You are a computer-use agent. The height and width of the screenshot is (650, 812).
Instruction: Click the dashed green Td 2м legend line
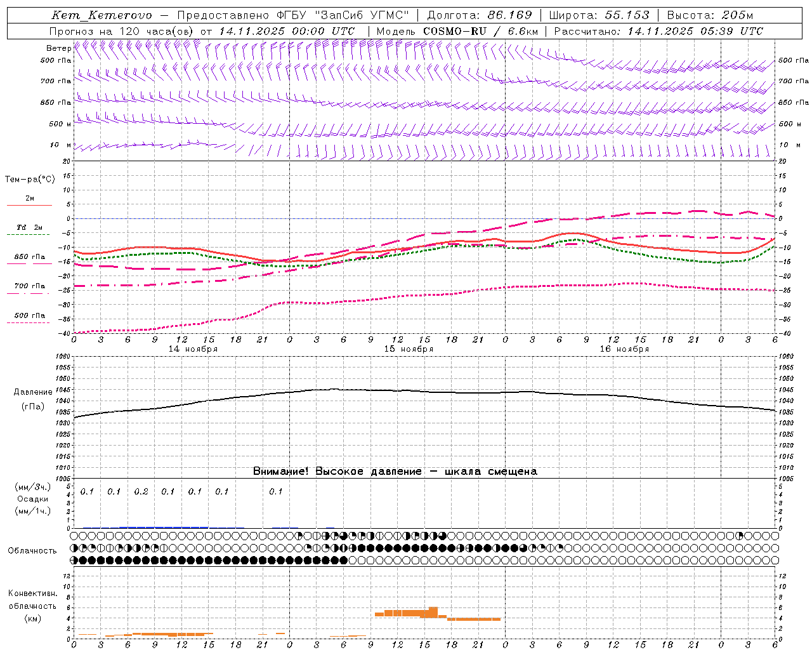(28, 235)
